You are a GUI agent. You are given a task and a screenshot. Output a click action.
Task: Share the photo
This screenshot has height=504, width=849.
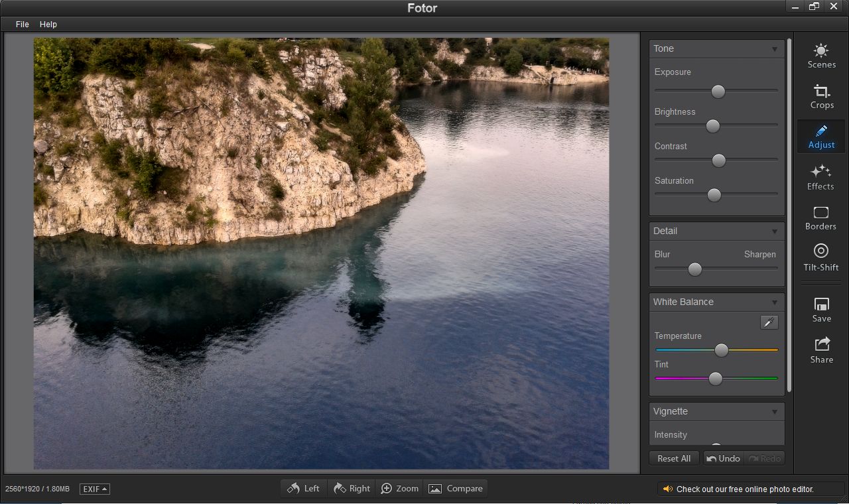[821, 350]
